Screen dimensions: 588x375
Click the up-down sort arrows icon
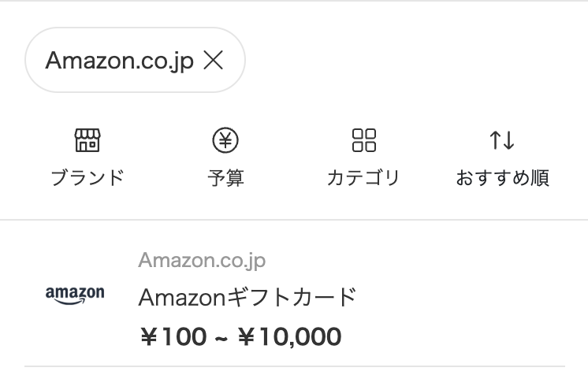coord(502,141)
